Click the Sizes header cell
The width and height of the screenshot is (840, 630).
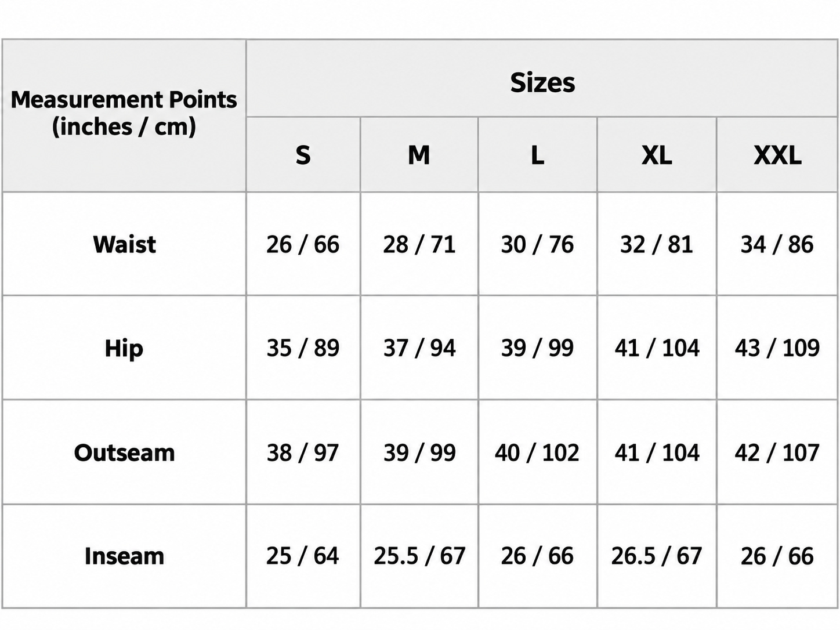(x=542, y=78)
